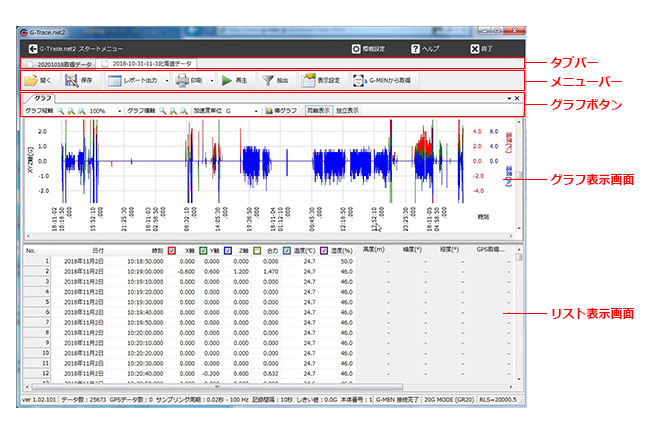
Task: Select the 2018-10-31-11-3北海道データ tab
Action: point(148,62)
